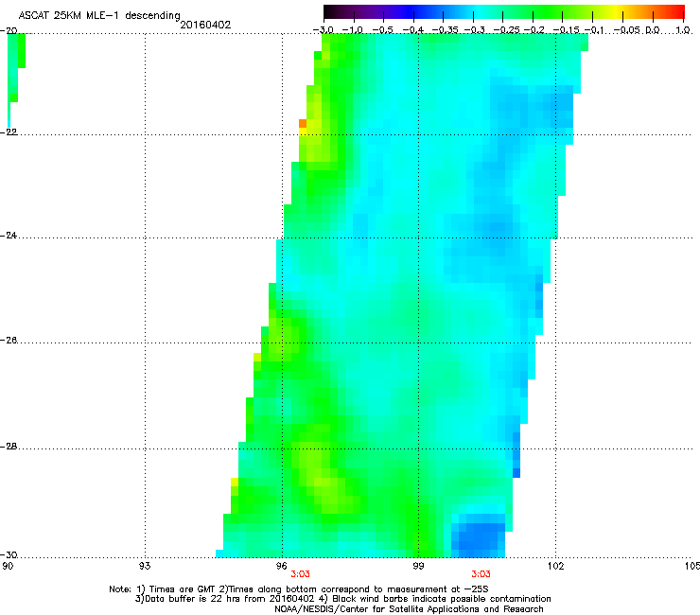Viewport: 700px width, 615px height.
Task: Click the color bar label -0.35
Action: pos(446,30)
